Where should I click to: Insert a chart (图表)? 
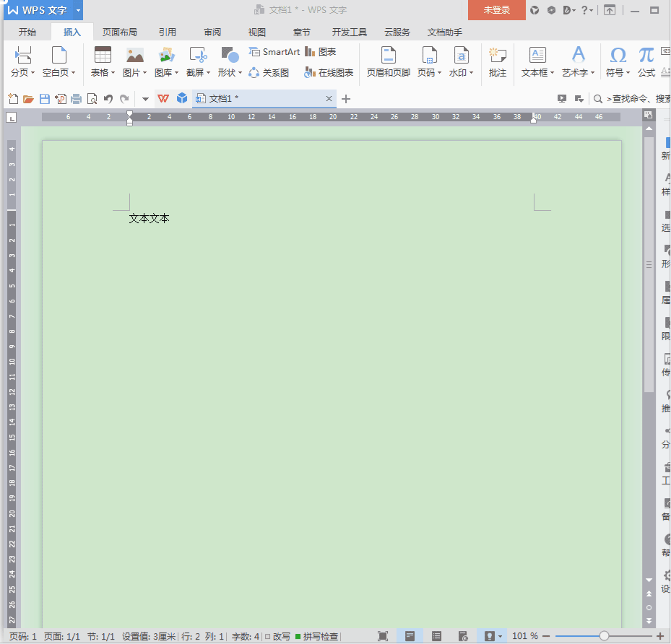point(321,52)
